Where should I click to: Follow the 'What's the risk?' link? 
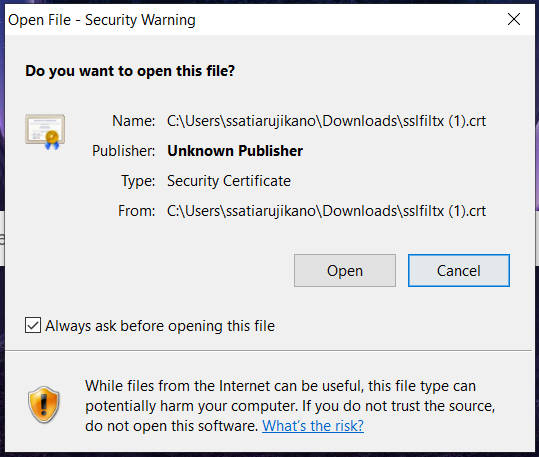point(313,426)
